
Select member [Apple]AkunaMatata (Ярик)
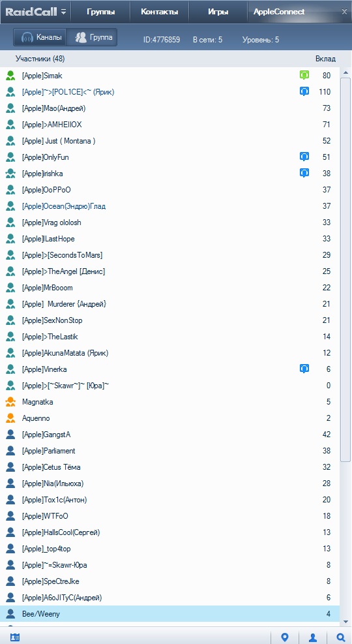(170, 353)
